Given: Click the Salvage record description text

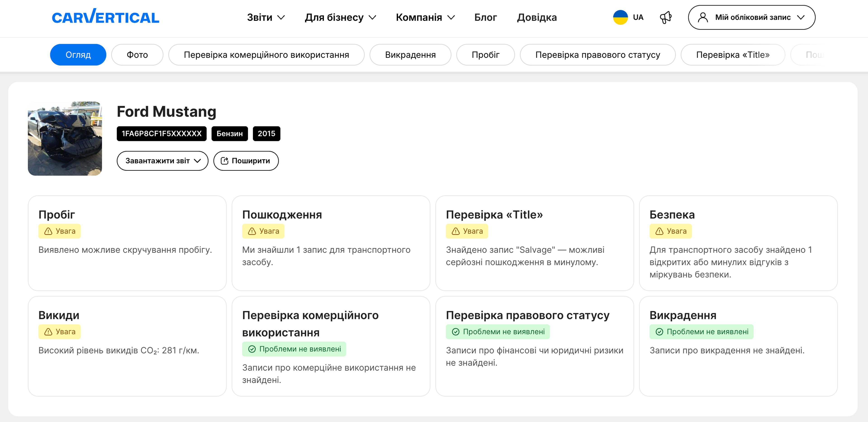Looking at the screenshot, I should pos(525,256).
